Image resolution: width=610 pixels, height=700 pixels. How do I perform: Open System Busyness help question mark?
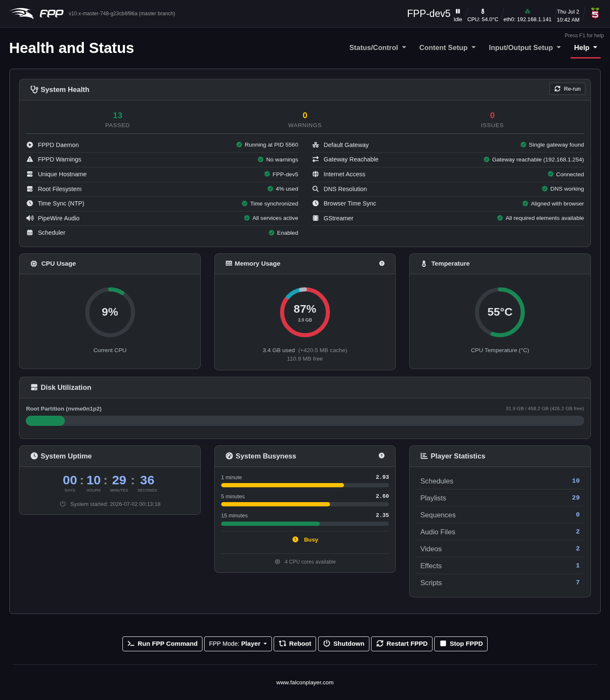382,456
